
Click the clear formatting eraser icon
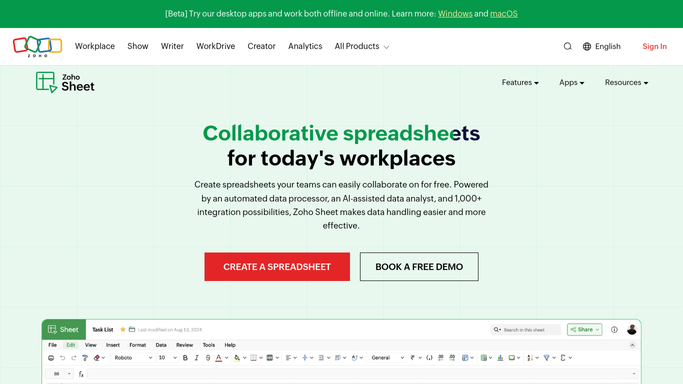(x=97, y=358)
